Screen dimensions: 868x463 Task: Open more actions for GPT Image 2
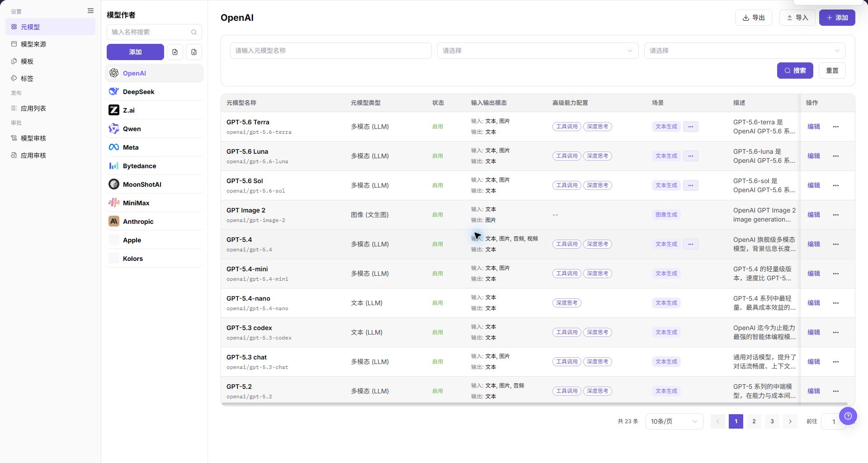[x=836, y=215]
